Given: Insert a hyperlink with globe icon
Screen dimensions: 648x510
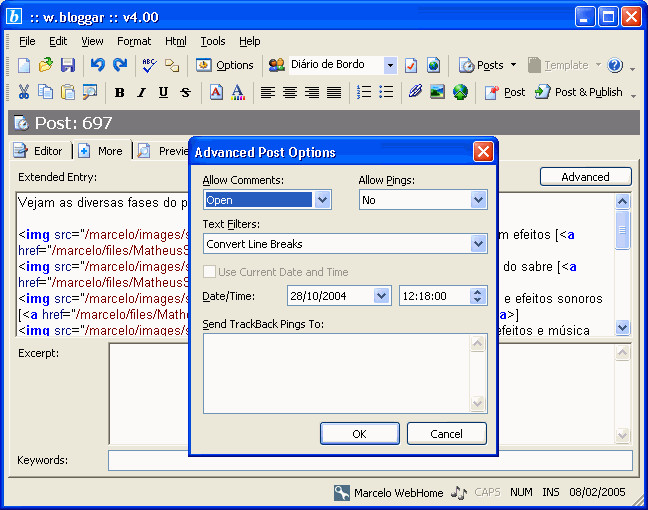Looking at the screenshot, I should tap(460, 92).
